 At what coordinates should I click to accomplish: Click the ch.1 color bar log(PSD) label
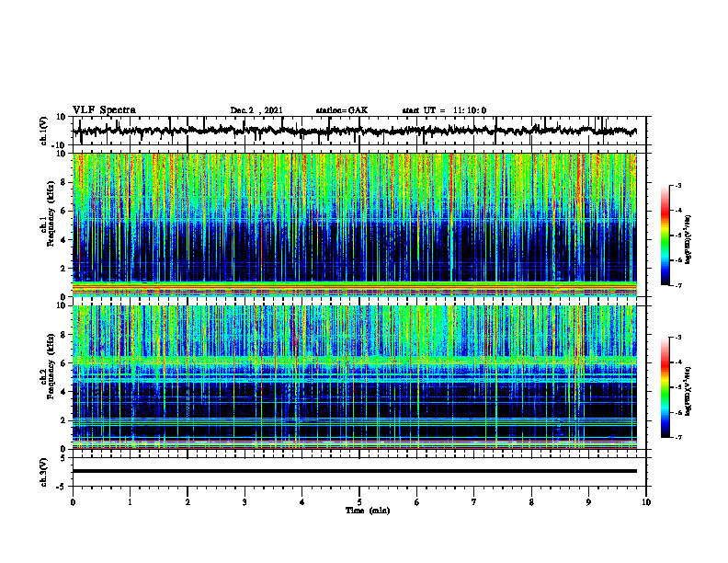click(688, 240)
